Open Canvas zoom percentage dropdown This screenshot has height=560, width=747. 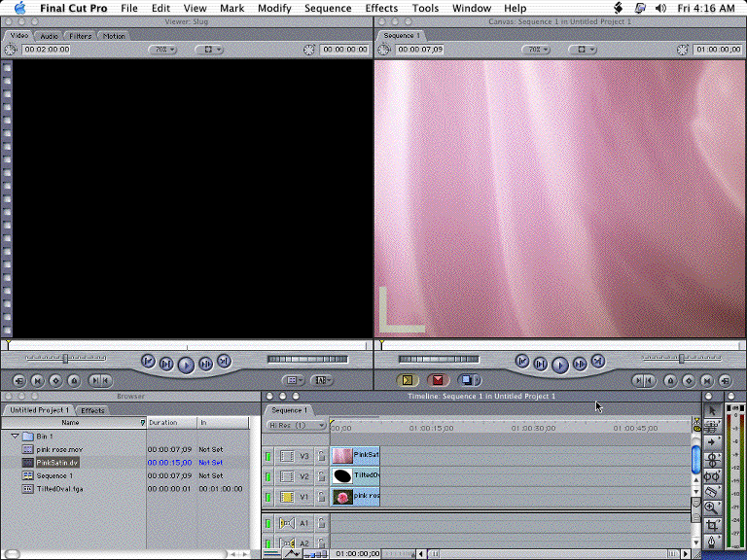537,50
